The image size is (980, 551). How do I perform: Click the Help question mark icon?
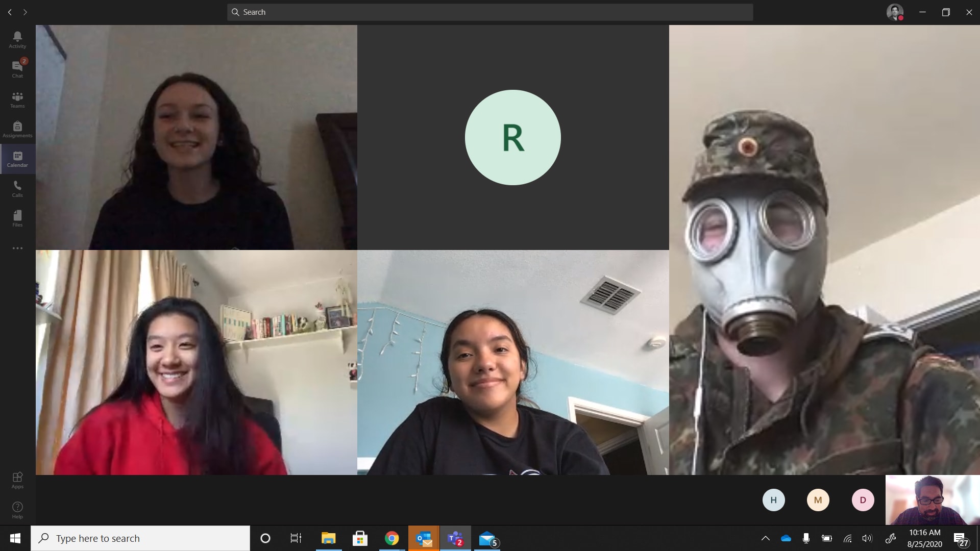17,509
